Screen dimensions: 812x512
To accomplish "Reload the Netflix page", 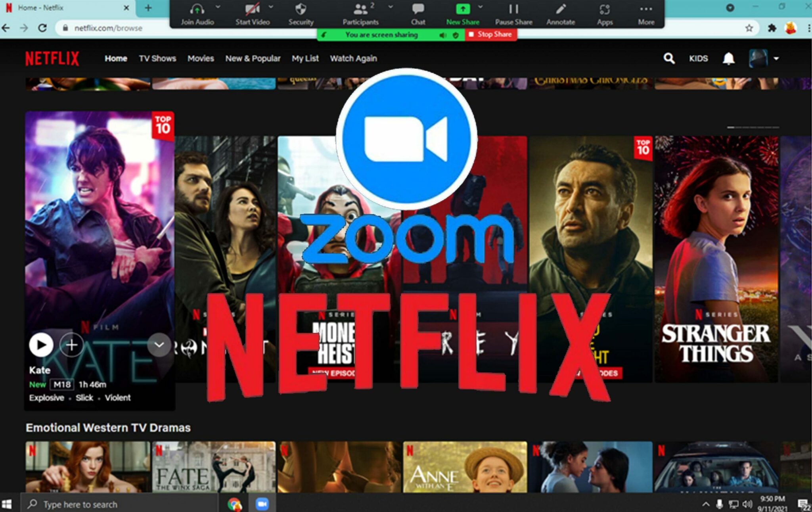I will click(x=42, y=28).
